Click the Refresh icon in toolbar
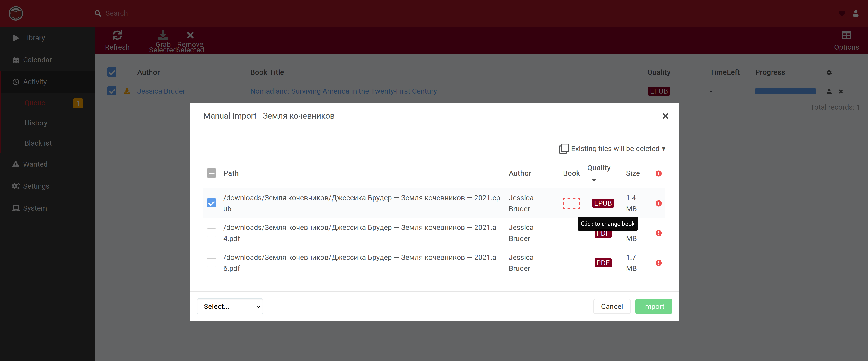The width and height of the screenshot is (868, 361). tap(117, 35)
